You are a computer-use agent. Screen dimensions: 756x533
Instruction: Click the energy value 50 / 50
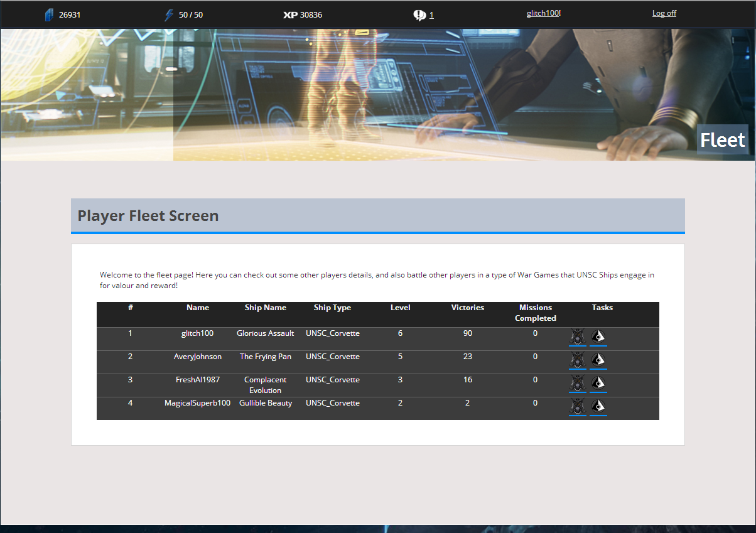(191, 15)
